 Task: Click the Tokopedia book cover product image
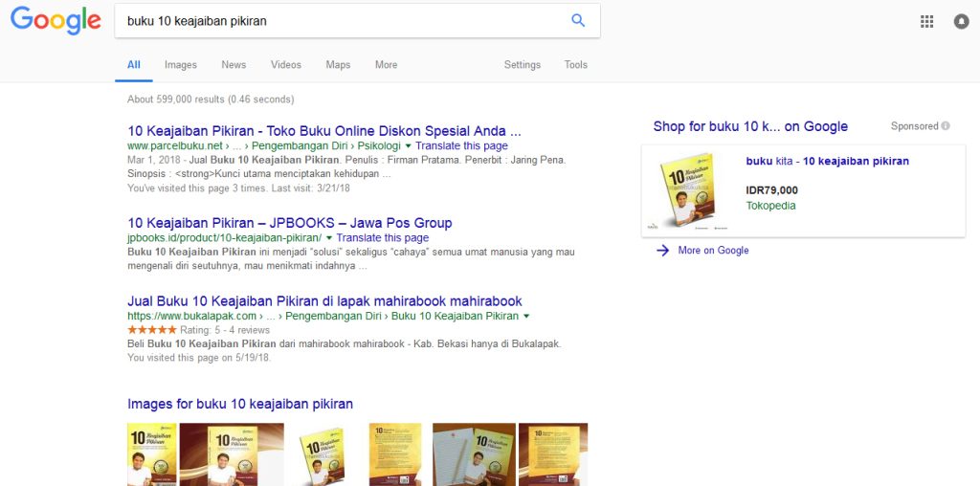(x=689, y=189)
